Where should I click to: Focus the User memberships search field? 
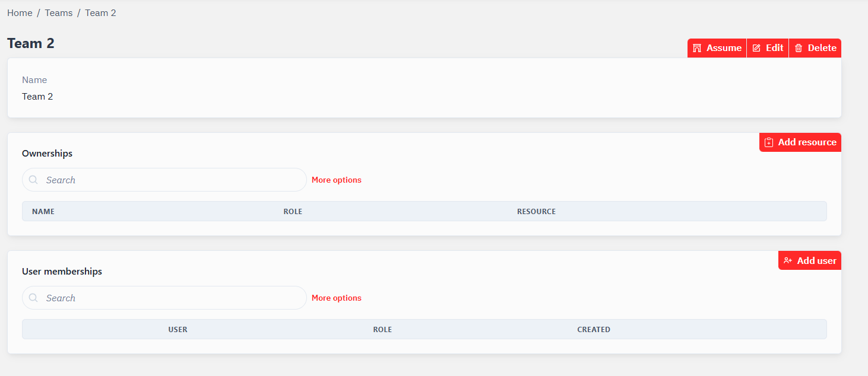[x=172, y=298]
